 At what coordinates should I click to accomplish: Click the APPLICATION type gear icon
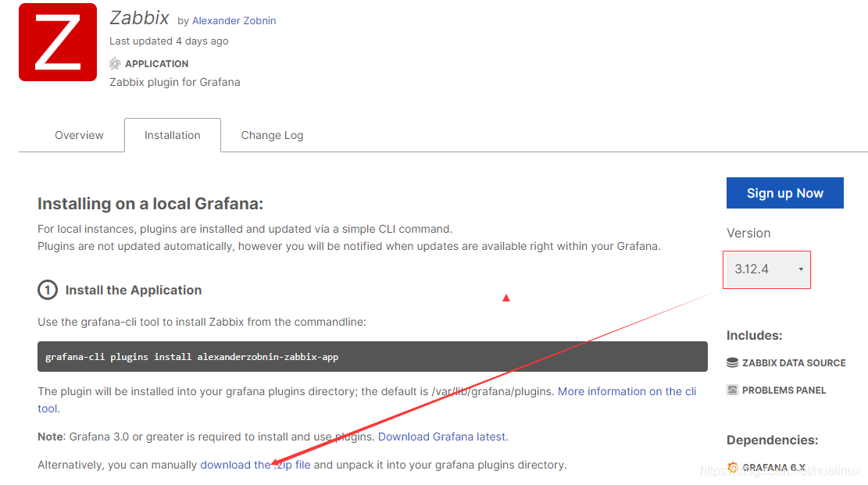pos(115,64)
